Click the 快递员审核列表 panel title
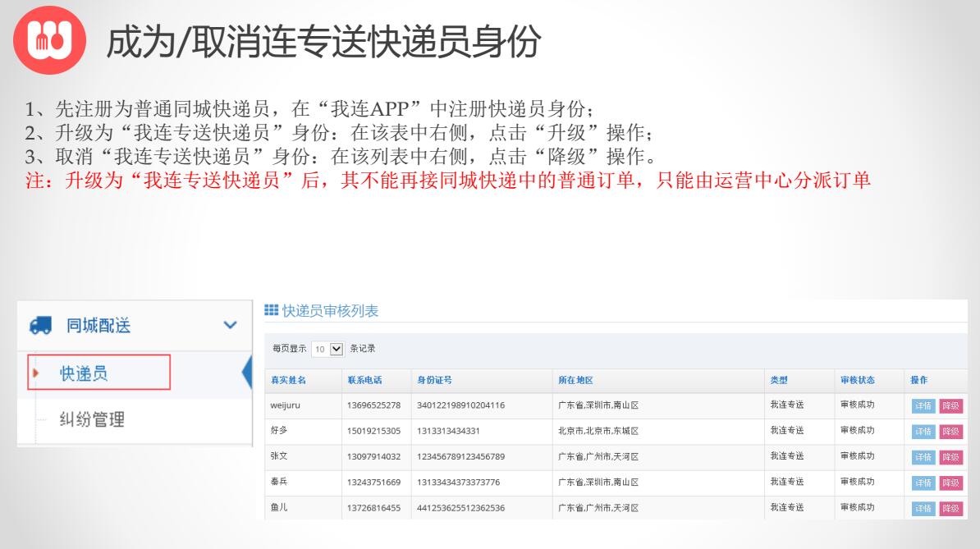The height and width of the screenshot is (549, 980). point(330,310)
